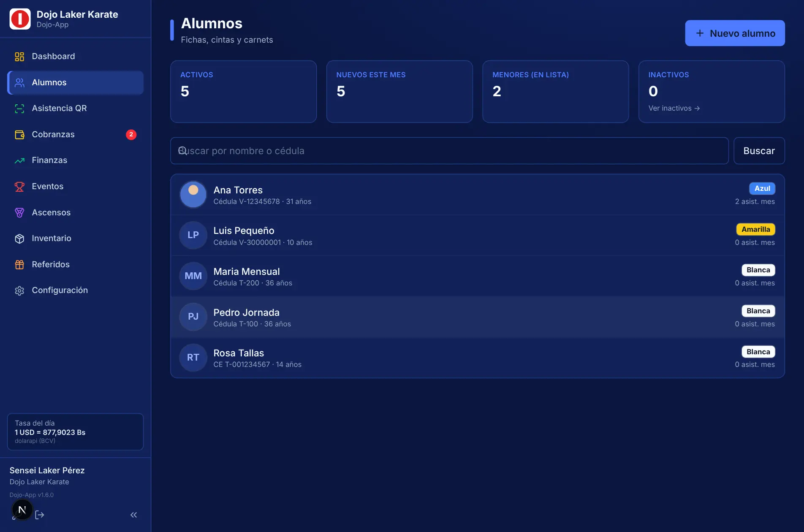Click the red badge on Cobranzas
Image resolution: width=804 pixels, height=532 pixels.
point(131,135)
